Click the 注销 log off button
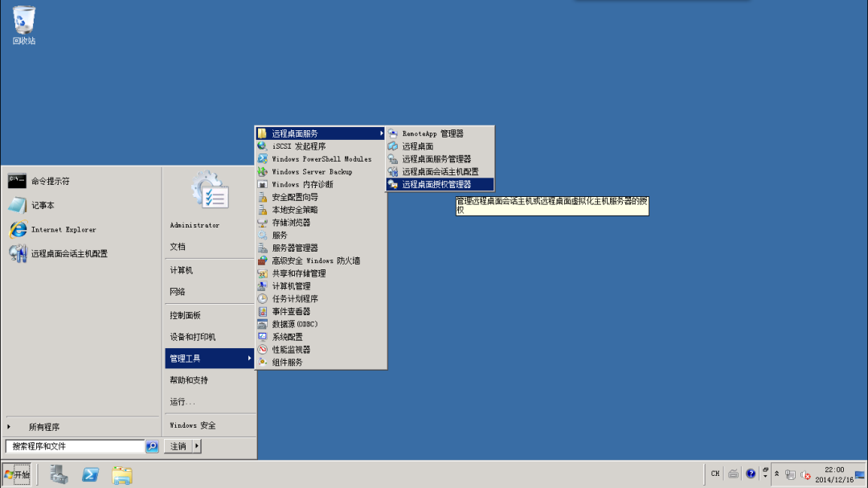The height and width of the screenshot is (488, 868). tap(178, 446)
